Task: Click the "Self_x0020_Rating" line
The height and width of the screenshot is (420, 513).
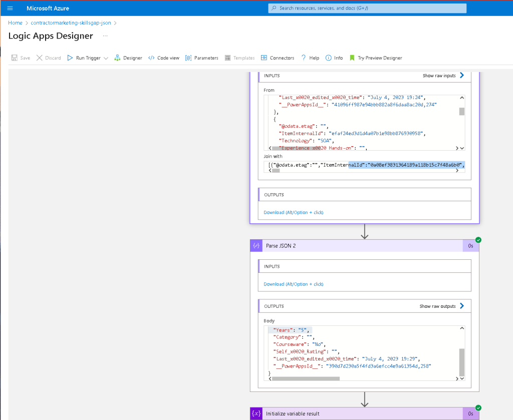Action: point(306,352)
